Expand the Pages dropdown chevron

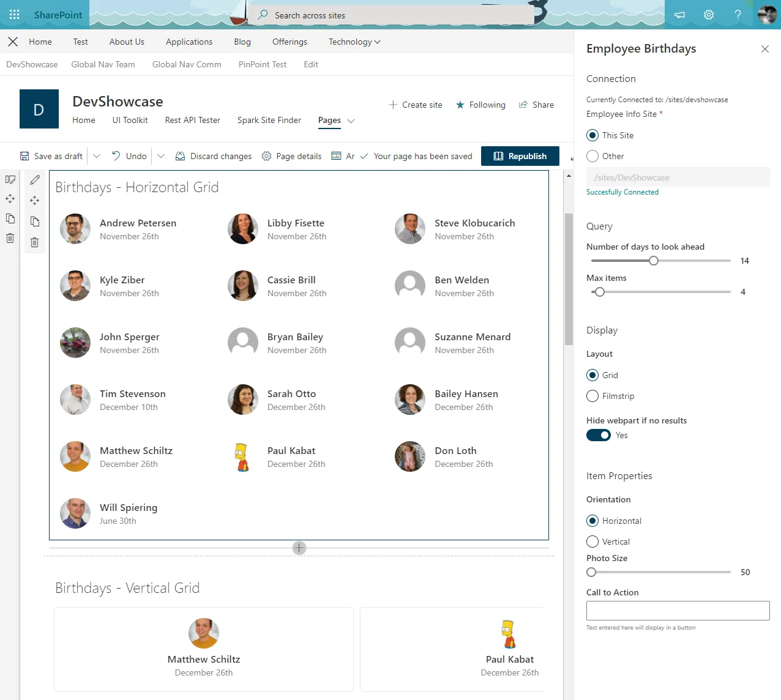click(351, 121)
